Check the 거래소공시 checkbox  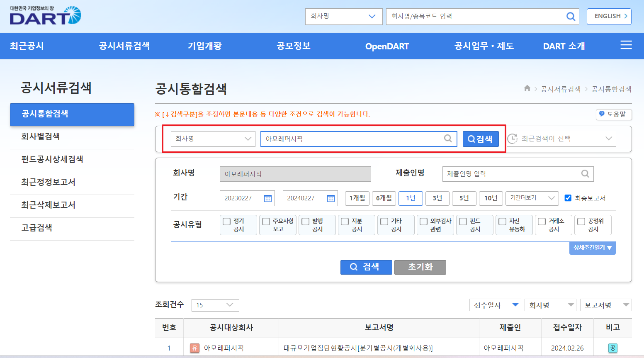542,222
